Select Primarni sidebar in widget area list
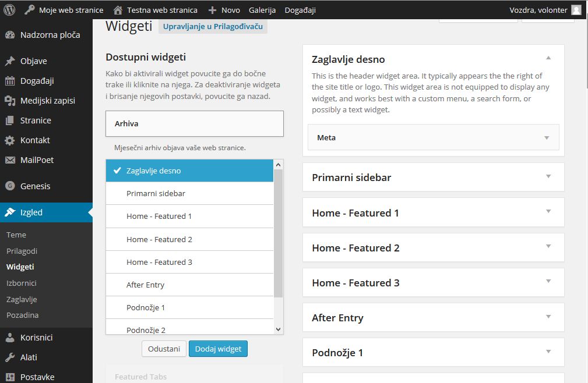588x383 pixels. point(190,194)
